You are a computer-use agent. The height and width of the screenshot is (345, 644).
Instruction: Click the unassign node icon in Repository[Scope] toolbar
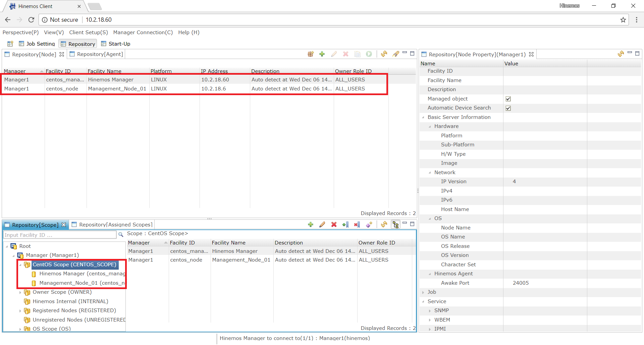pyautogui.click(x=357, y=224)
